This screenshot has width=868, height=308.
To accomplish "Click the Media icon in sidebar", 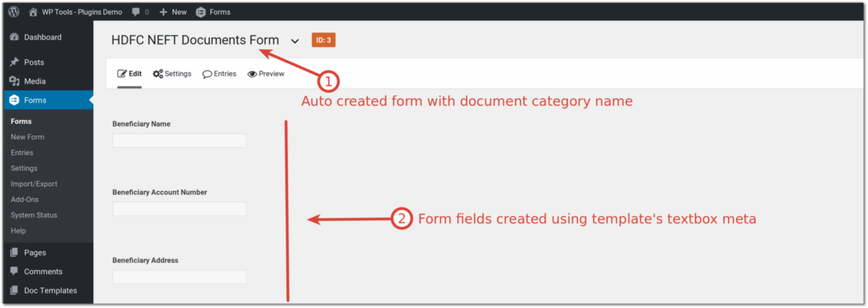I will click(14, 81).
